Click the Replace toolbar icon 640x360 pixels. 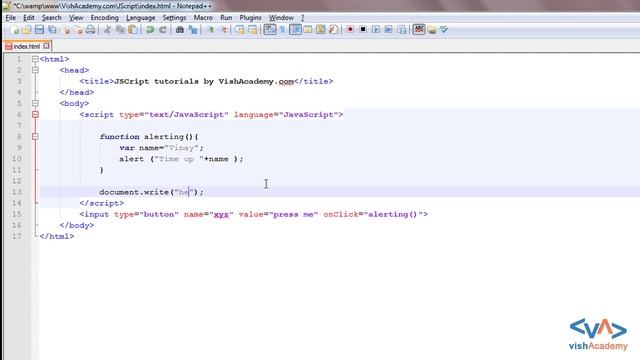tap(193, 30)
